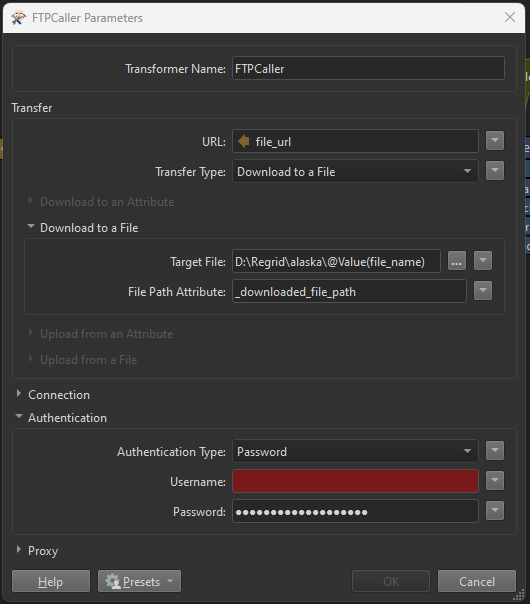This screenshot has width=530, height=604.
Task: Click the FME icon in title bar
Action: coord(18,18)
